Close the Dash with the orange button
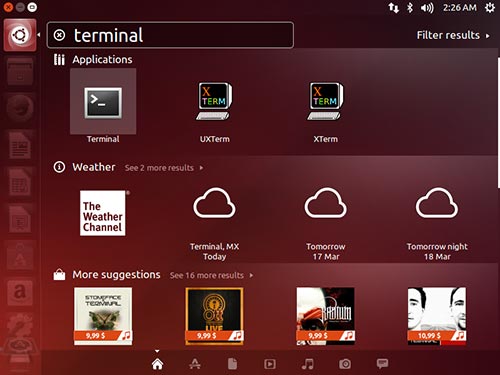The height and width of the screenshot is (375, 500). (x=8, y=7)
